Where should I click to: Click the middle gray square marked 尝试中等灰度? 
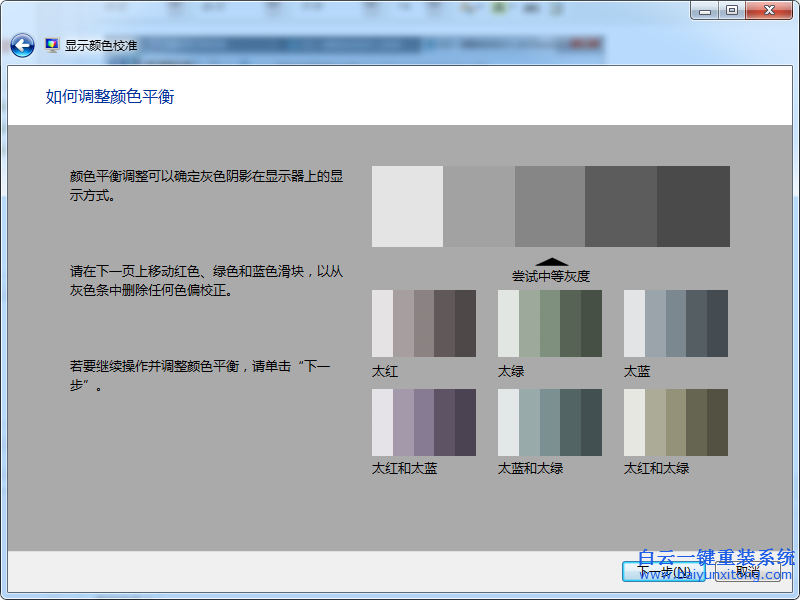[547, 205]
